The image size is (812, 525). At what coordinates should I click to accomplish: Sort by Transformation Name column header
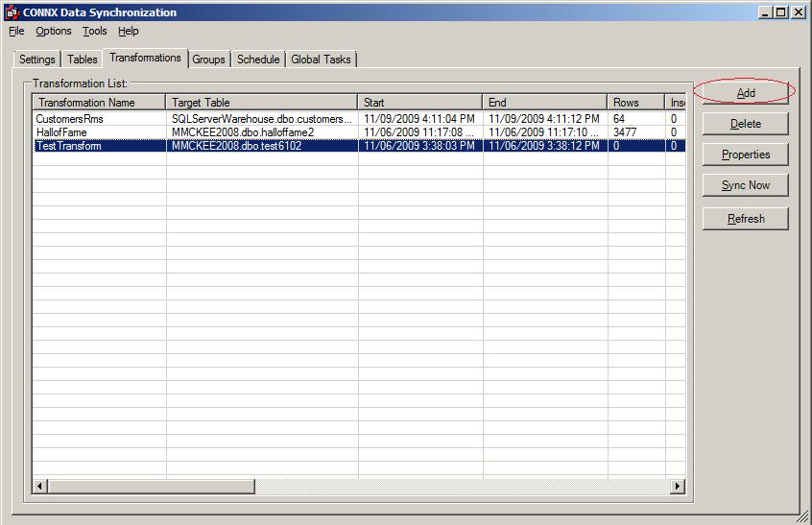pos(99,103)
